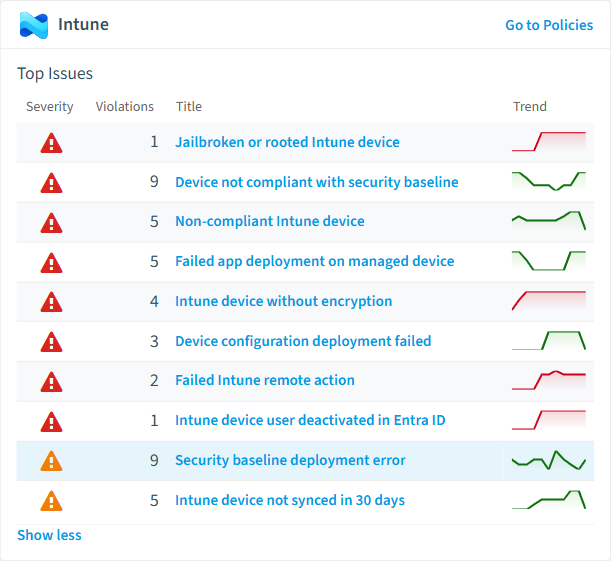Click the Trend column header
611x561 pixels.
tap(530, 107)
